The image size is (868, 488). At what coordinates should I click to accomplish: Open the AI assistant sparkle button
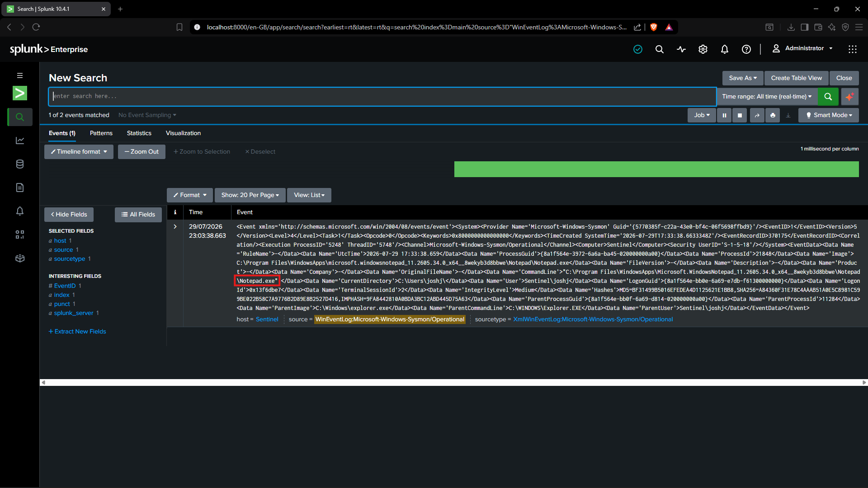tap(850, 96)
